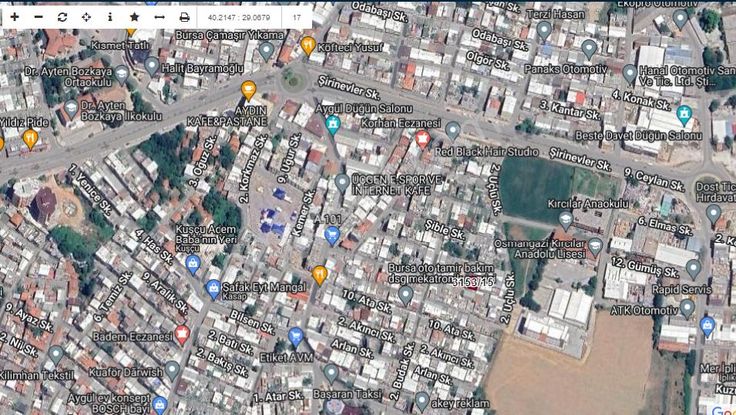Click the Kemer Sk. street label
736x415 pixels.
[x=303, y=213]
